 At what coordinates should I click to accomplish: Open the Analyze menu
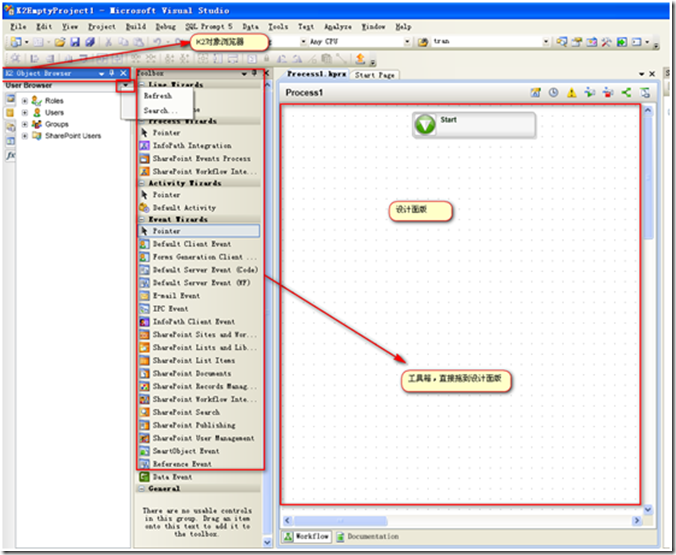338,27
